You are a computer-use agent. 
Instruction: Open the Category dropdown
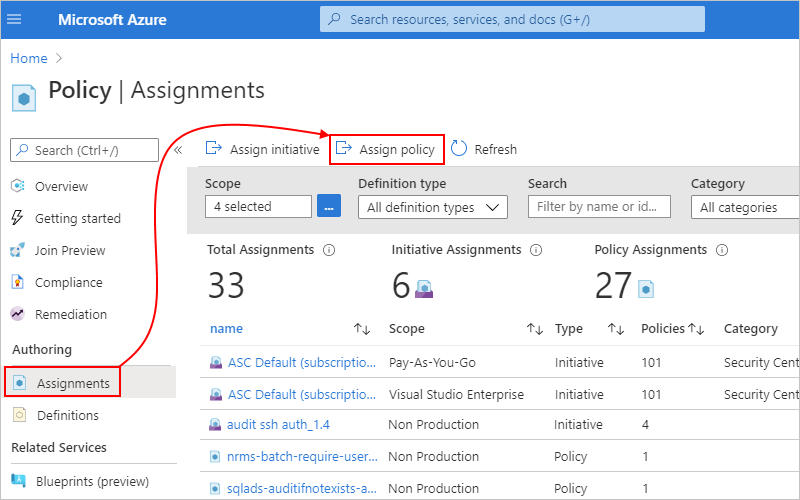click(x=745, y=207)
